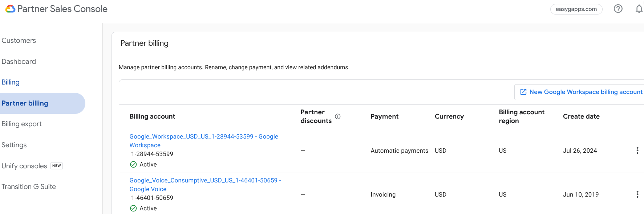Click the Currency column header

pyautogui.click(x=449, y=116)
